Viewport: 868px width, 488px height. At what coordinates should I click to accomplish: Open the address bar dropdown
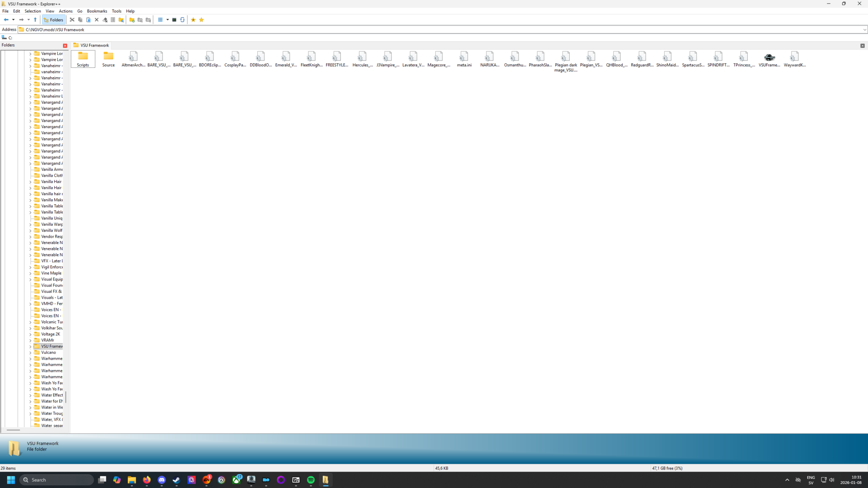(x=864, y=30)
